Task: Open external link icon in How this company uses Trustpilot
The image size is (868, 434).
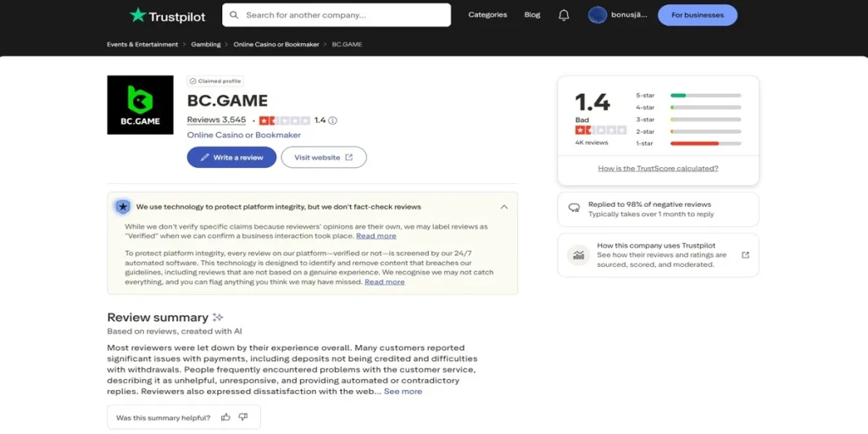Action: click(x=745, y=255)
